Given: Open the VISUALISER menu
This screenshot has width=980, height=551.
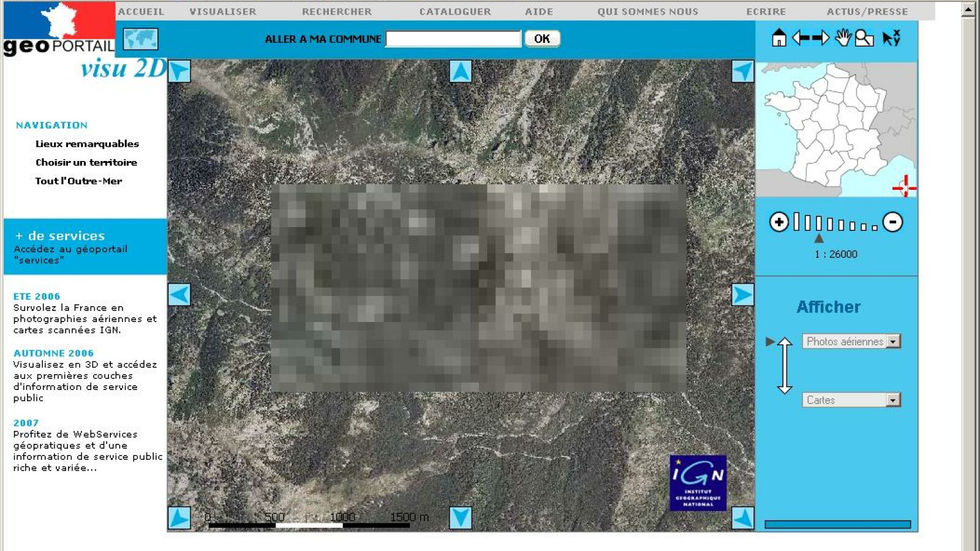Looking at the screenshot, I should coord(223,12).
